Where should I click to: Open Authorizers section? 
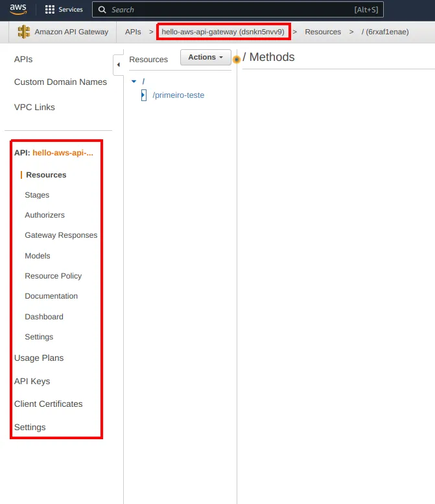[45, 215]
